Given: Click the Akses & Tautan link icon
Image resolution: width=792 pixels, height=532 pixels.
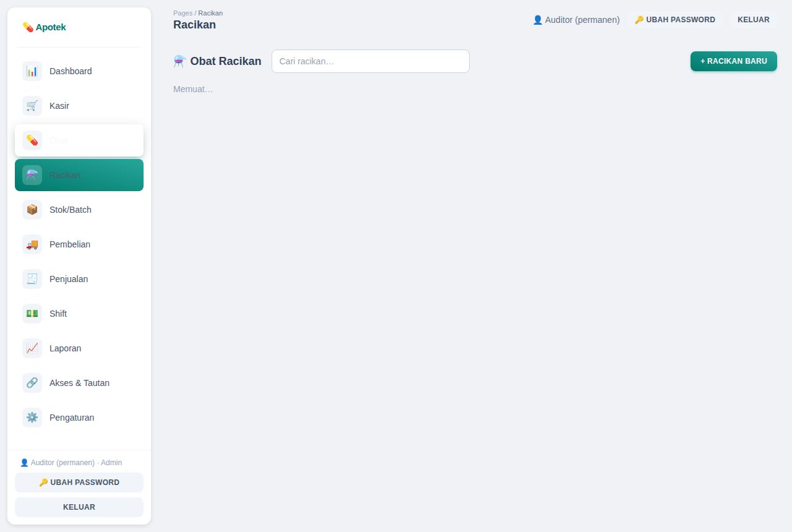Looking at the screenshot, I should pyautogui.click(x=32, y=383).
